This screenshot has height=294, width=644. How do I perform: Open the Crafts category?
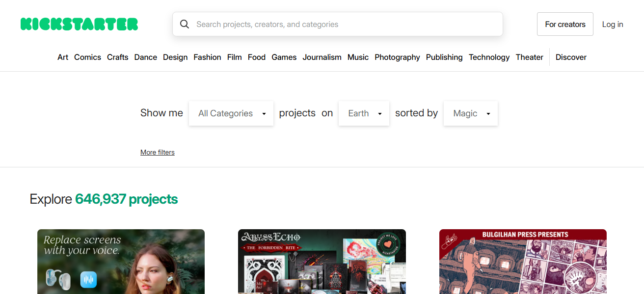[x=118, y=57]
